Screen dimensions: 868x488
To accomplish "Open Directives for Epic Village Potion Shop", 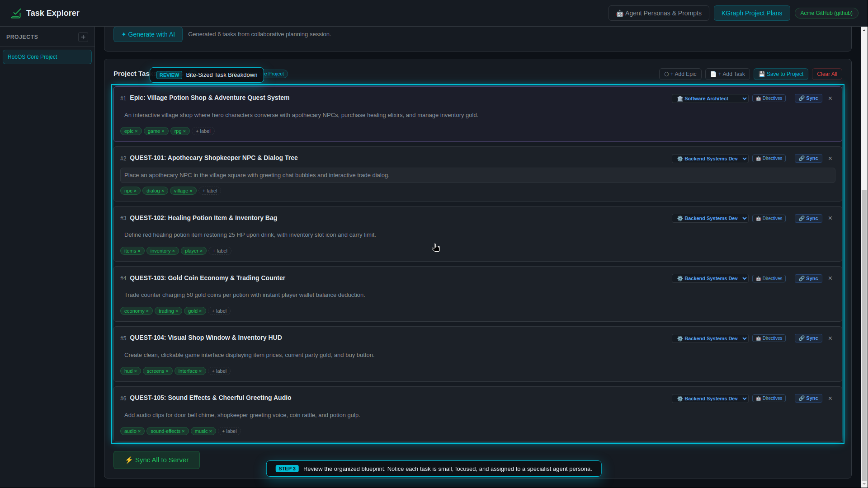I will tap(769, 99).
